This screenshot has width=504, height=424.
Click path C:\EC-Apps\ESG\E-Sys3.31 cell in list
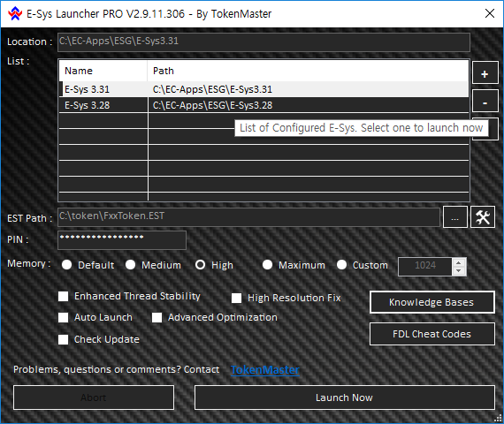click(212, 89)
